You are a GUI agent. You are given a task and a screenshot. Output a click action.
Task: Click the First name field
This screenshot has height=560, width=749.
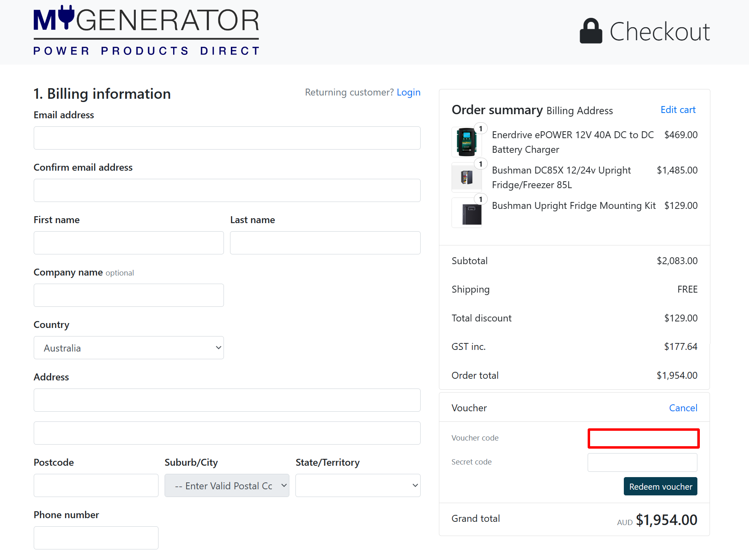tap(128, 243)
